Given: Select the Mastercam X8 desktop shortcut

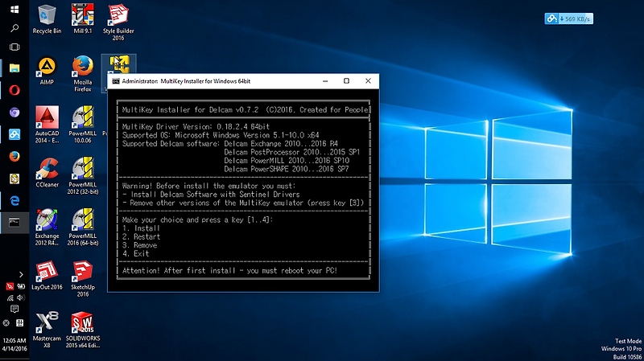Looking at the screenshot, I should 47,330.
